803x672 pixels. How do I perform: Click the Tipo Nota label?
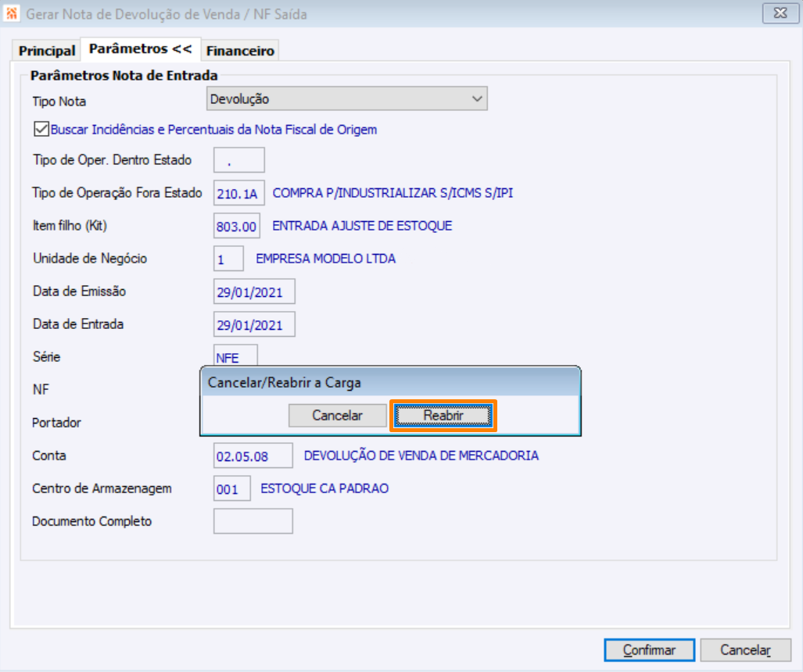[x=59, y=102]
